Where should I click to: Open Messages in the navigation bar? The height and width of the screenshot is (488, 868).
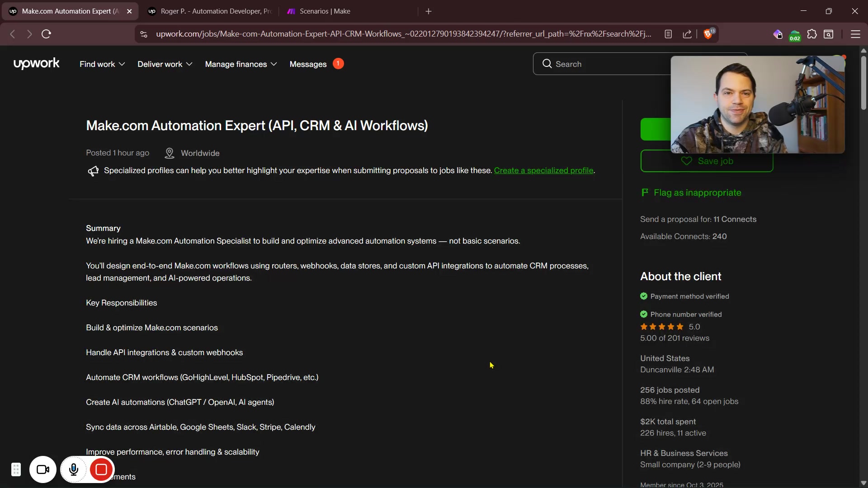click(308, 64)
